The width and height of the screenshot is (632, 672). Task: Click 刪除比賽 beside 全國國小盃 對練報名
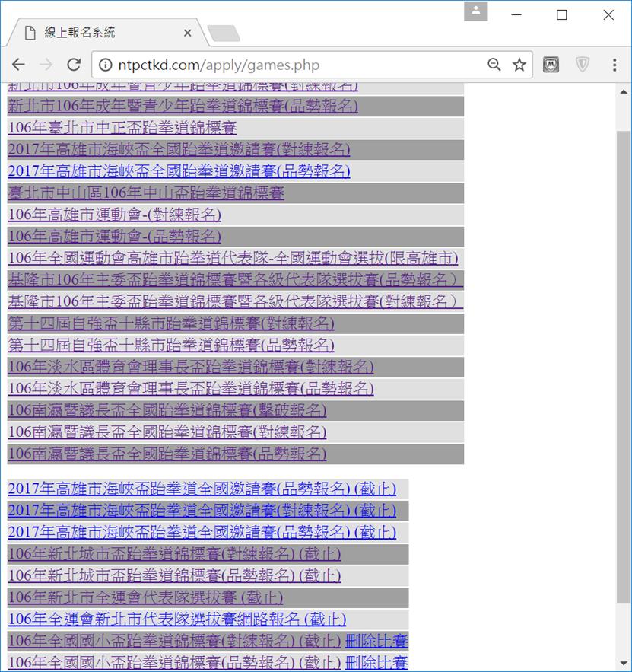(x=376, y=641)
